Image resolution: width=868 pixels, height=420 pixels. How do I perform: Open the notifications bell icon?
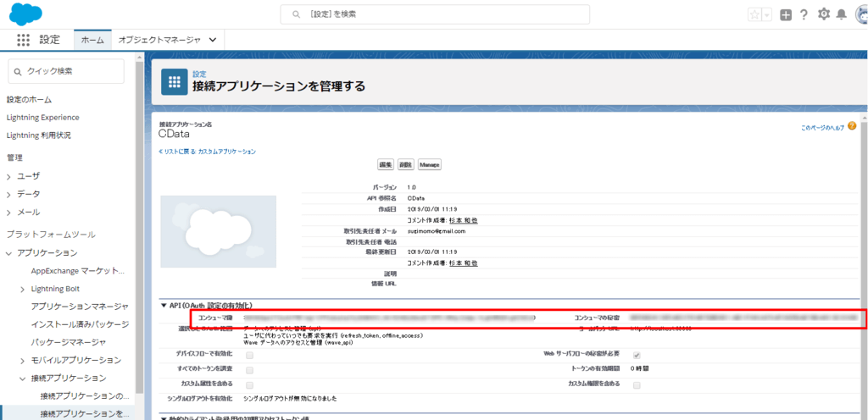(x=842, y=15)
